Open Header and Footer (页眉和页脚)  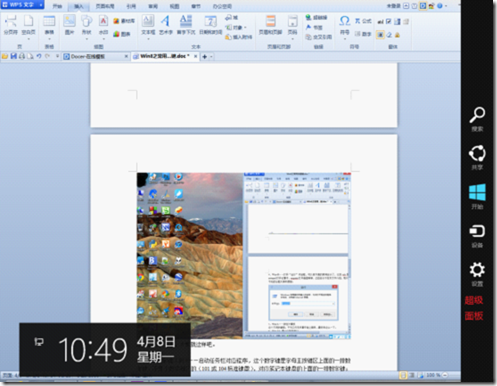(x=270, y=25)
